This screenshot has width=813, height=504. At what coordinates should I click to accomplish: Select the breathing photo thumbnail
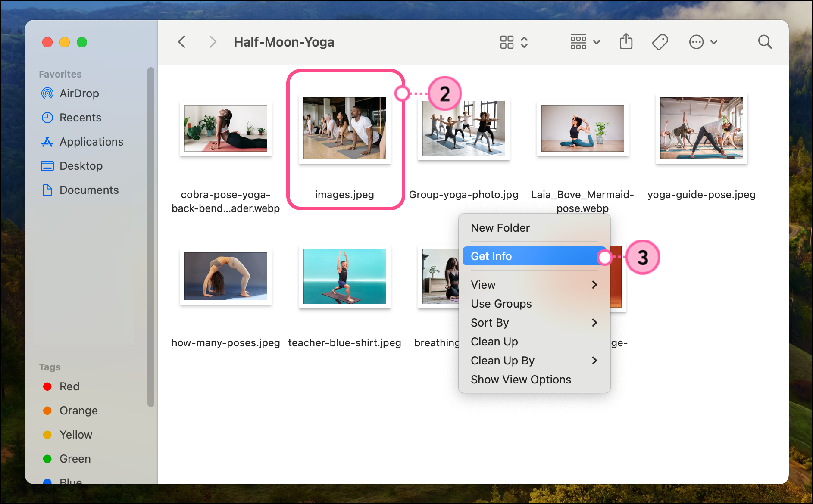439,277
